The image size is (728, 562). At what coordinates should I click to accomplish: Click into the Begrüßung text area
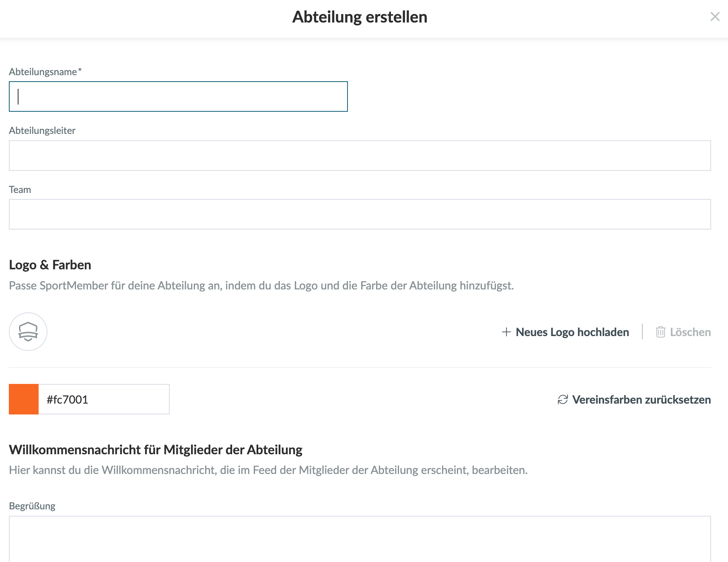coord(360,539)
